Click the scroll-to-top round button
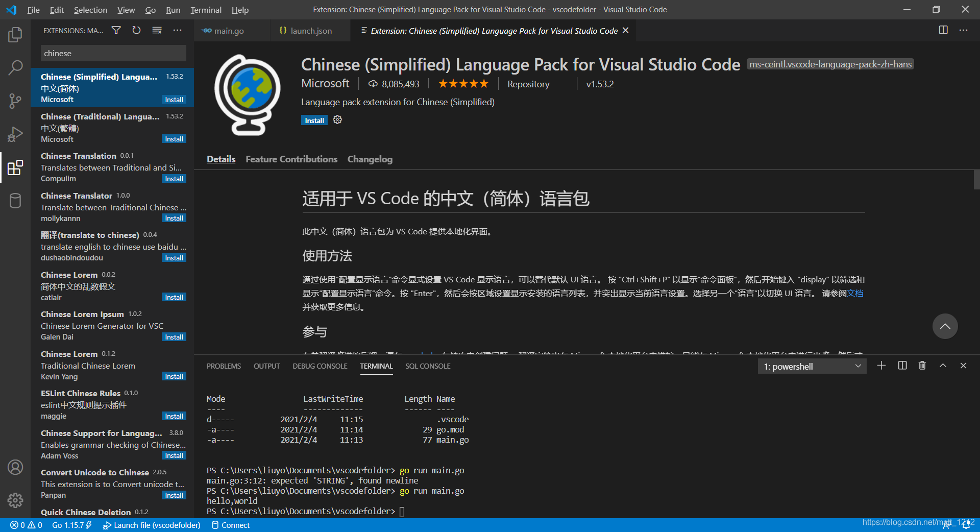The image size is (980, 532). point(945,326)
